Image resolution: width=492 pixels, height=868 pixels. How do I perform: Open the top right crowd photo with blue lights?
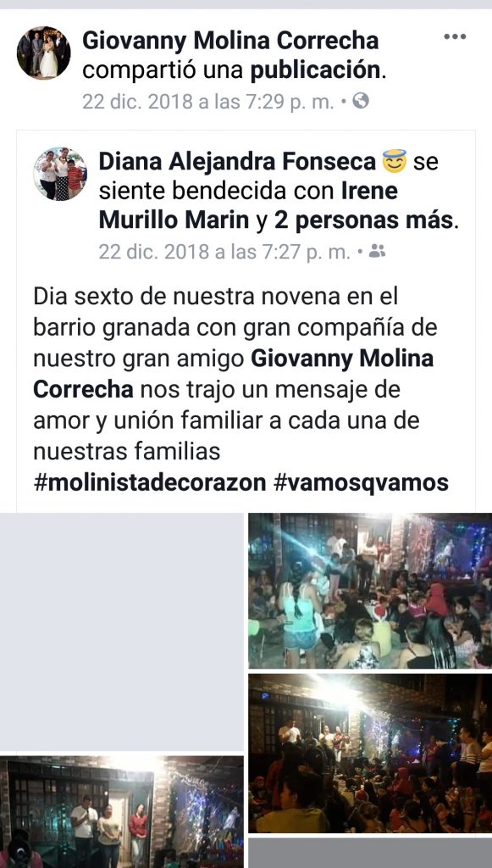tap(370, 591)
